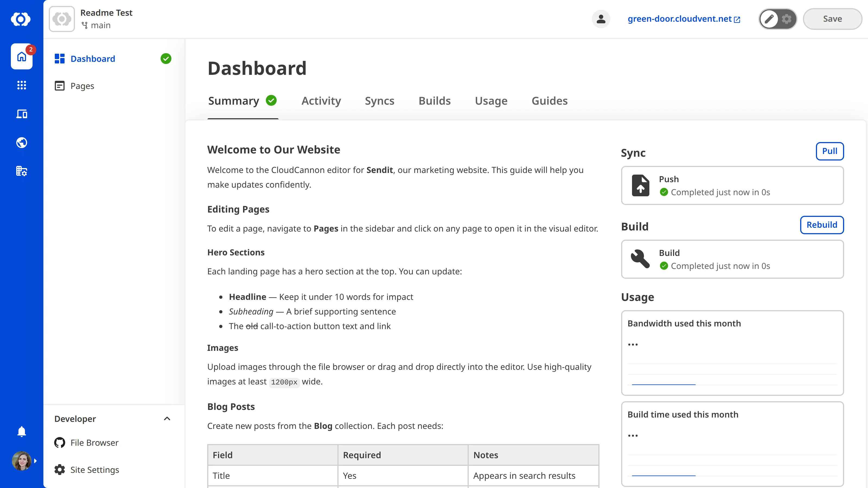This screenshot has height=488, width=868.
Task: Click the person icon next to site URL
Action: (x=601, y=19)
